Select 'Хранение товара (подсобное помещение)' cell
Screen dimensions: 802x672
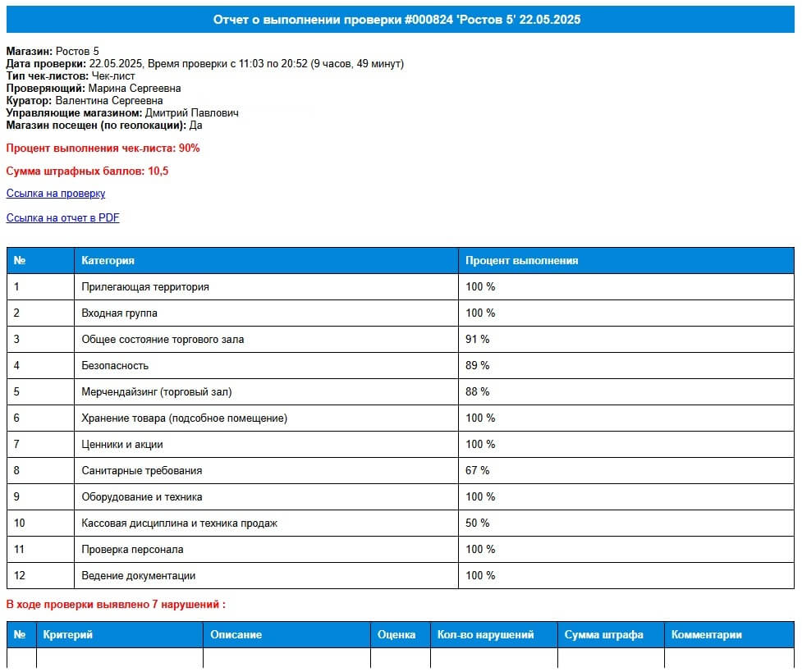266,418
